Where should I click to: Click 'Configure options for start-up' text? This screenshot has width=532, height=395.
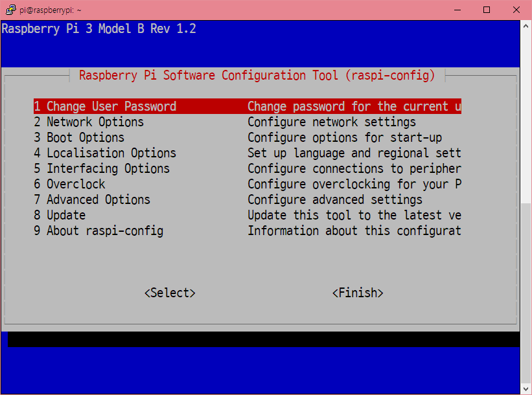[345, 137]
